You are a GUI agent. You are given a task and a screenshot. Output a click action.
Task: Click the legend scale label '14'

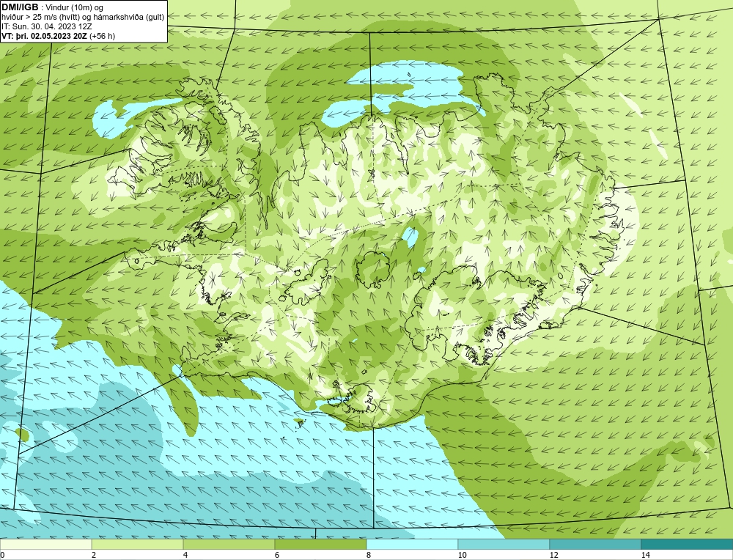point(646,555)
